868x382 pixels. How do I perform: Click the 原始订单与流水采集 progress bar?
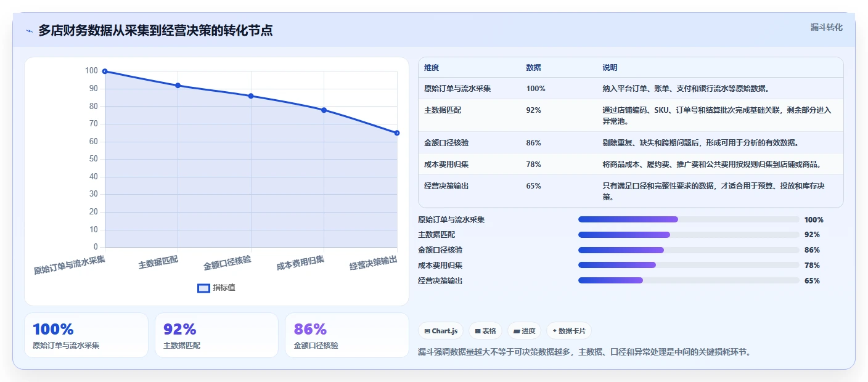point(689,219)
